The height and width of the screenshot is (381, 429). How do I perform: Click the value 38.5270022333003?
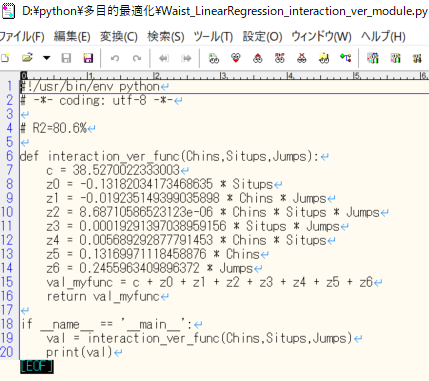[x=126, y=170]
